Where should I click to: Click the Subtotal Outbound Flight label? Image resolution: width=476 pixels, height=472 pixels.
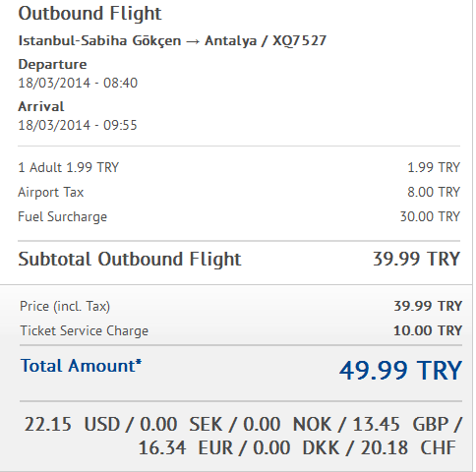pyautogui.click(x=130, y=260)
